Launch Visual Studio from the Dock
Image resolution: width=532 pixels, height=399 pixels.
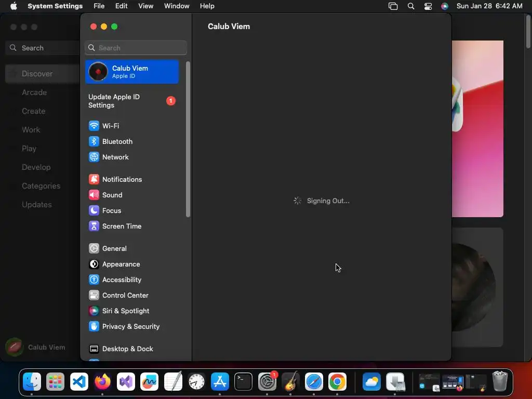(x=126, y=382)
